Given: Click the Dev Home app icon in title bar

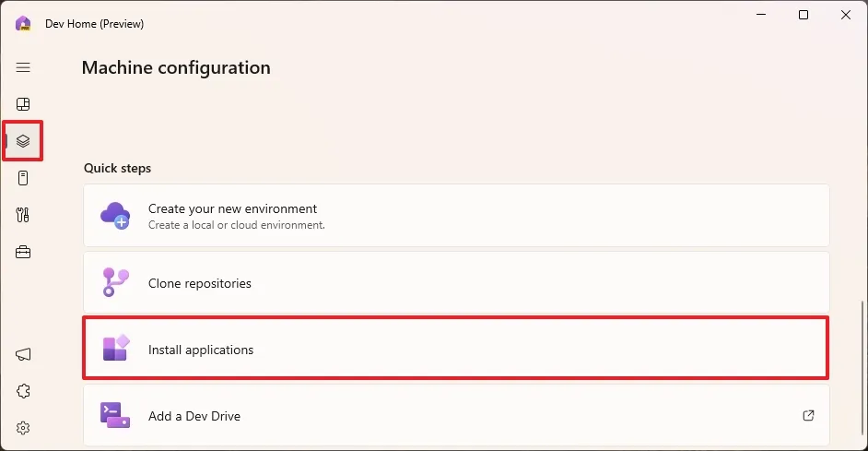Looking at the screenshot, I should pos(23,23).
